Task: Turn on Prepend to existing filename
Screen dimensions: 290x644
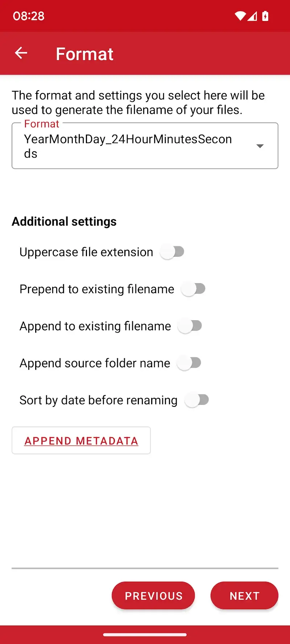Action: click(194, 289)
